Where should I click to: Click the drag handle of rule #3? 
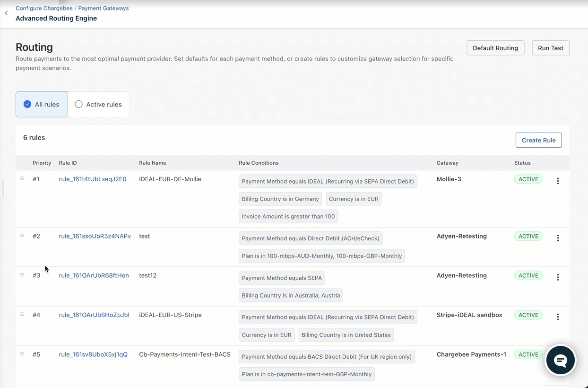[22, 275]
